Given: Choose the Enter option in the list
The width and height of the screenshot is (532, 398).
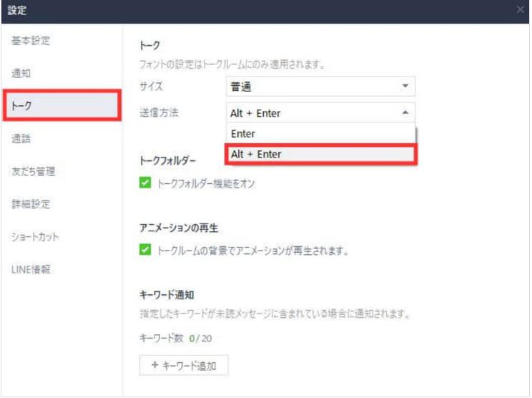Looking at the screenshot, I should click(x=320, y=134).
